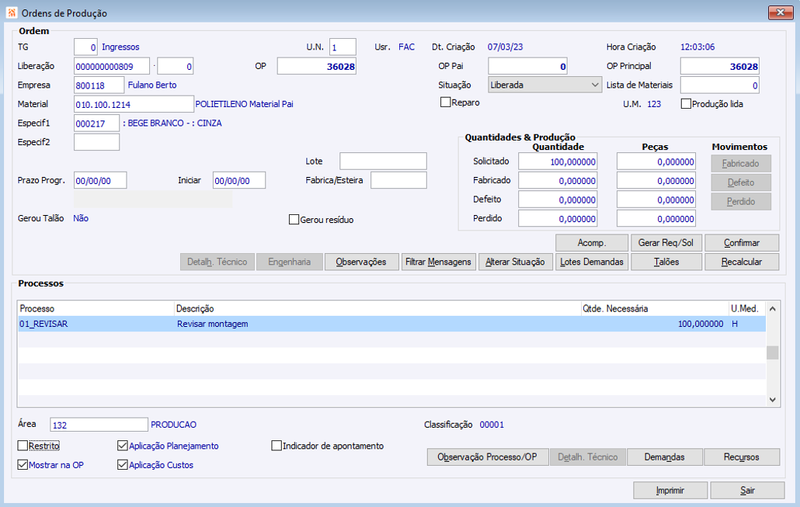800x507 pixels.
Task: Click the Imprimir button
Action: (670, 491)
